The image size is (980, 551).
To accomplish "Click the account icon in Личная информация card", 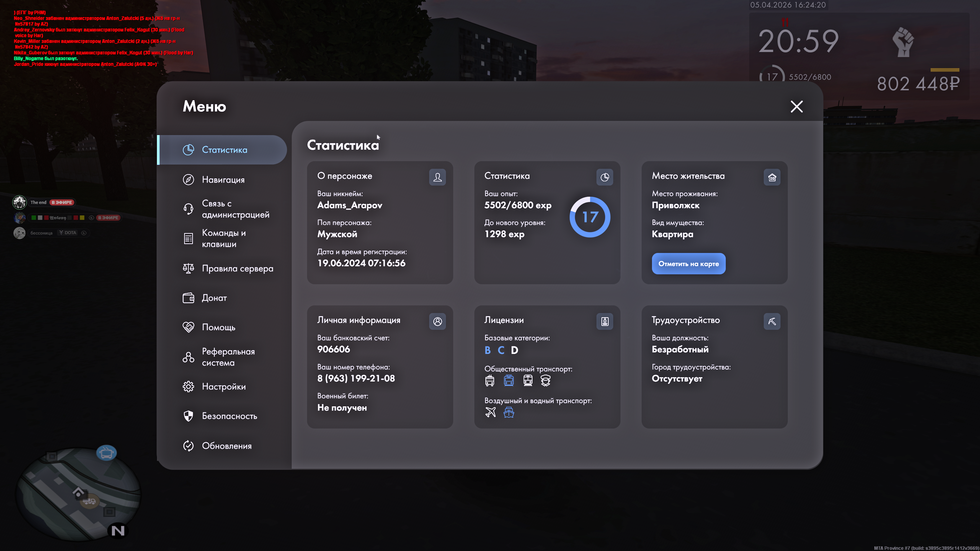I will [437, 321].
